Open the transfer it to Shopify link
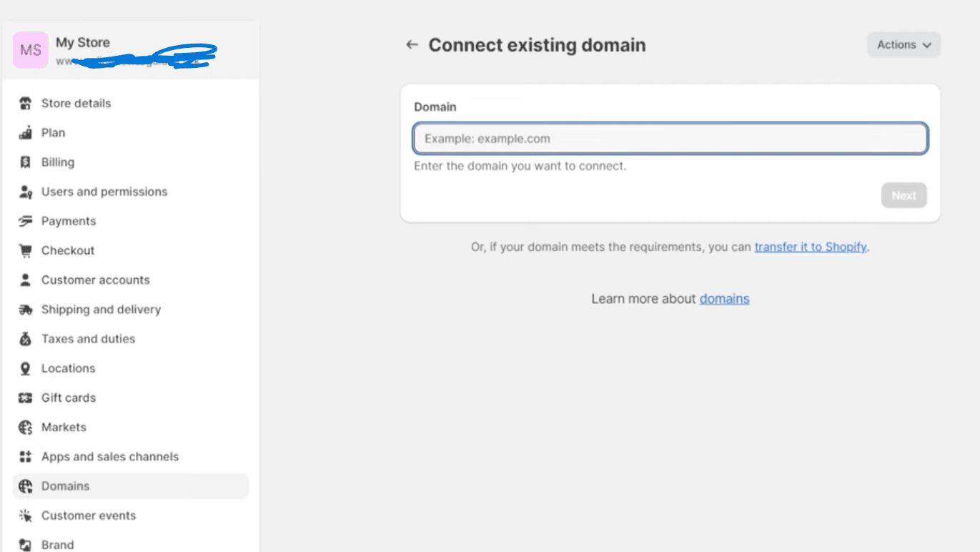Screen dimensions: 980x552 [x=811, y=247]
